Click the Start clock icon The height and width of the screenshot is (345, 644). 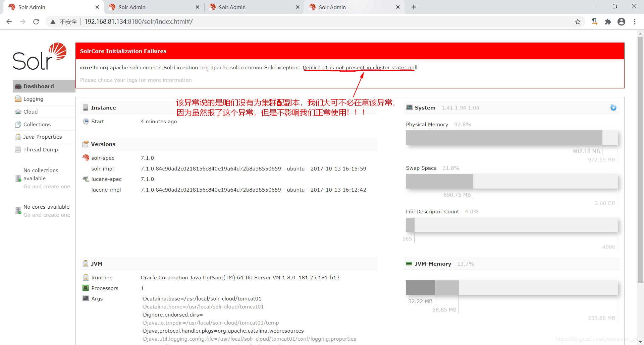86,121
